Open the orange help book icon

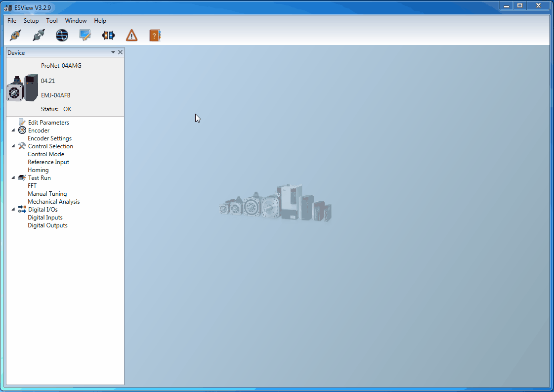pyautogui.click(x=155, y=36)
